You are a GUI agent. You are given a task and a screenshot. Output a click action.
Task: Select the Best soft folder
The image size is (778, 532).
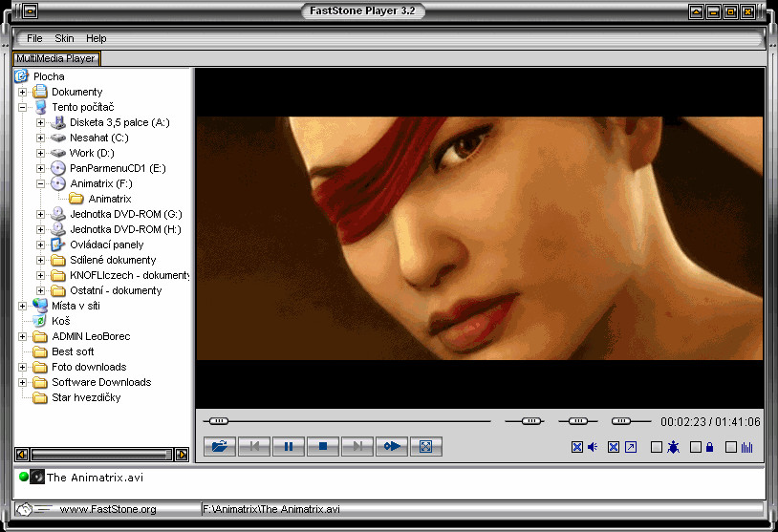click(x=73, y=351)
